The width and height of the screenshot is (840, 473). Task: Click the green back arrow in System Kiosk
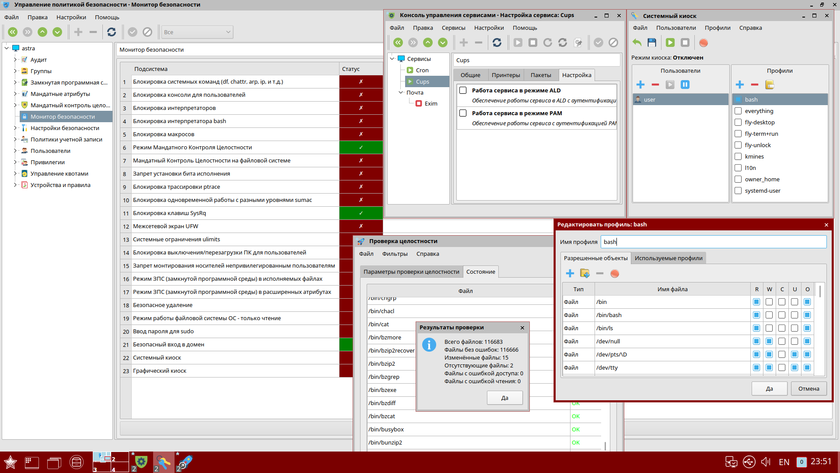coord(637,43)
